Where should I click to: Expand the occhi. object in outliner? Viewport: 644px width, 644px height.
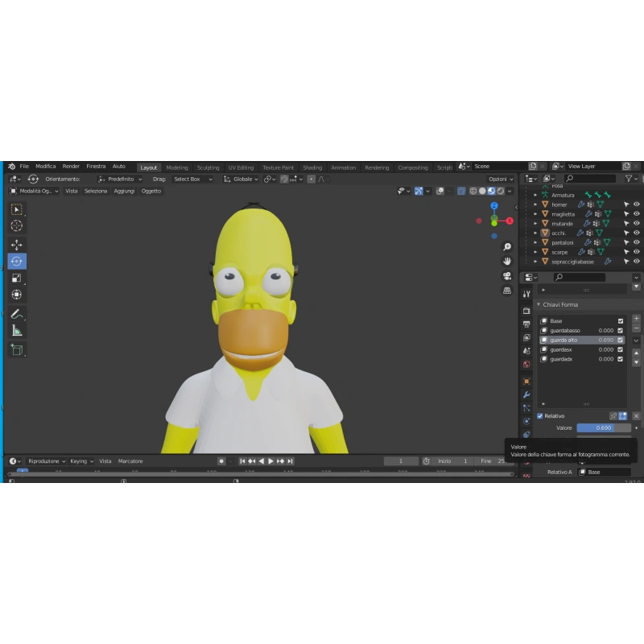pos(535,233)
